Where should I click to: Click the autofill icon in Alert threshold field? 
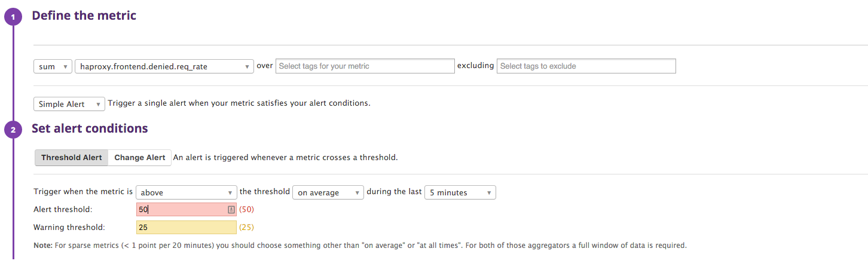click(x=231, y=210)
